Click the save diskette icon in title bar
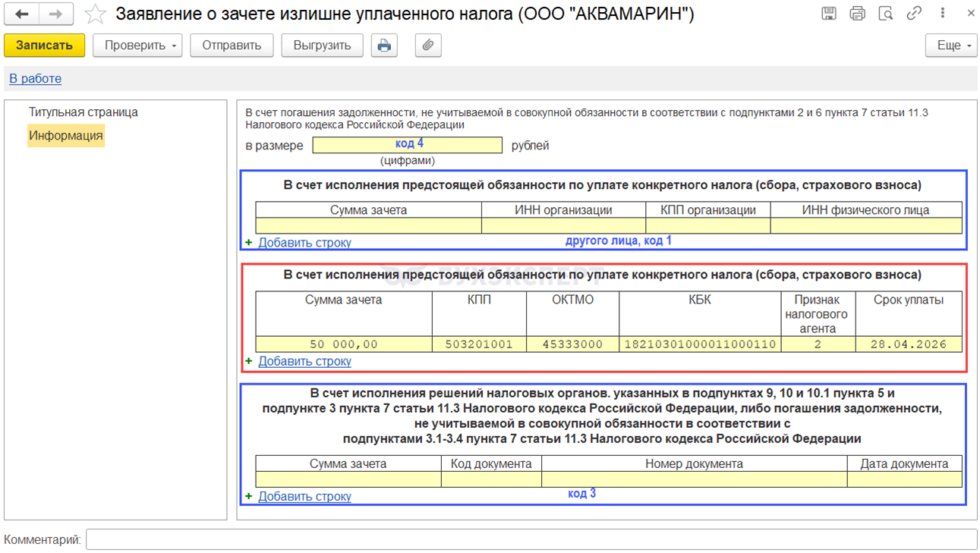The image size is (980, 553). (x=829, y=13)
